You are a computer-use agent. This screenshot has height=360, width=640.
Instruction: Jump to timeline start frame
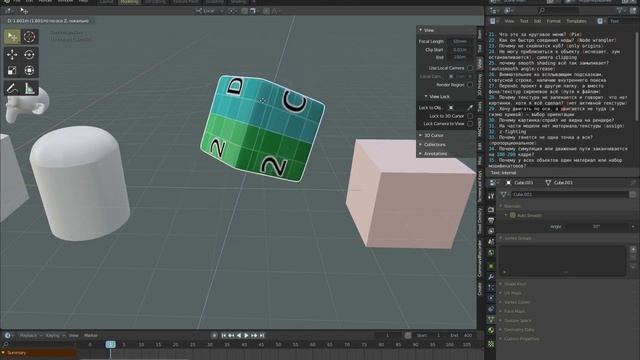(x=224, y=336)
